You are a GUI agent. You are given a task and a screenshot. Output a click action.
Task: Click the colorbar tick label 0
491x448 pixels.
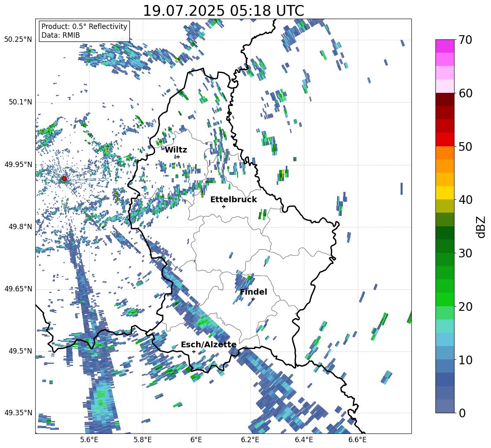coord(462,413)
